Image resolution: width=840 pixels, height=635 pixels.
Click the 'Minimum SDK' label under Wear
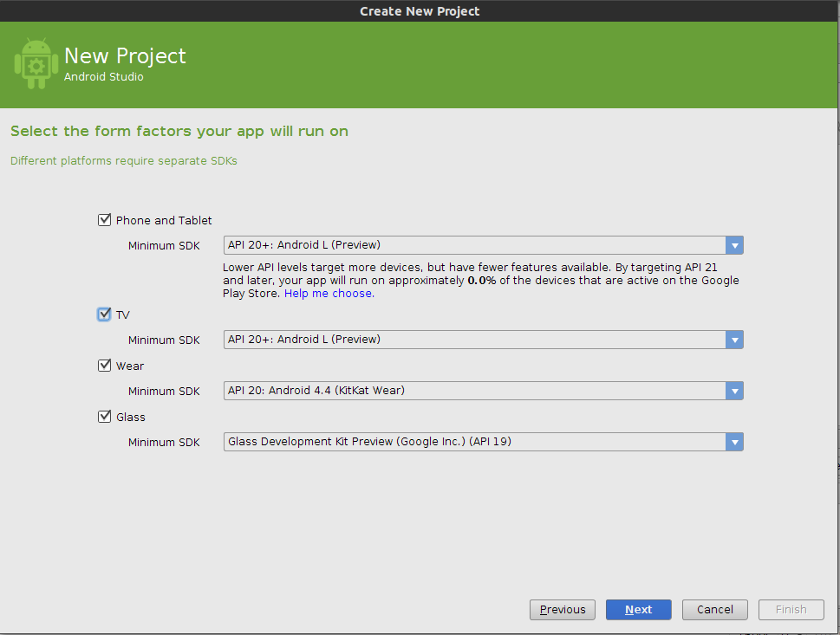pyautogui.click(x=164, y=392)
